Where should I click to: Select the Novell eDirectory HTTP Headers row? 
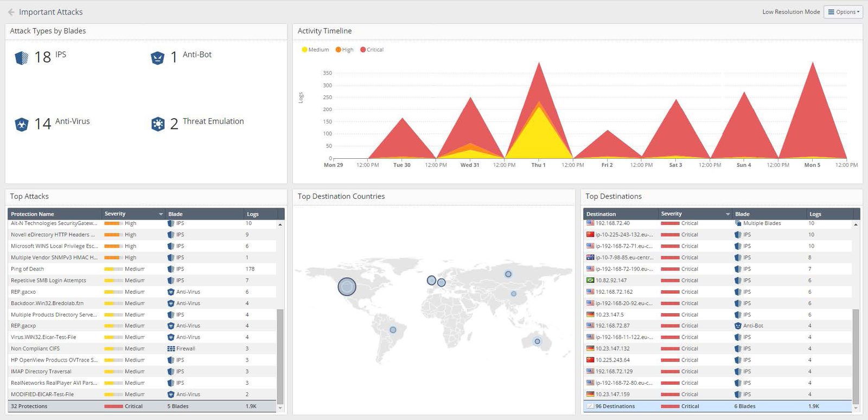pyautogui.click(x=142, y=235)
